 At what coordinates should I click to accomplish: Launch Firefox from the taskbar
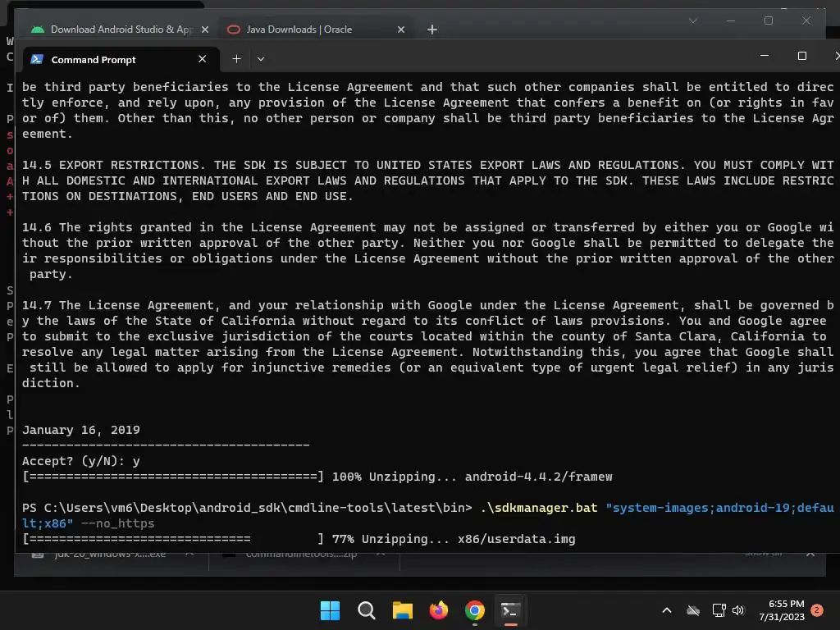[439, 610]
